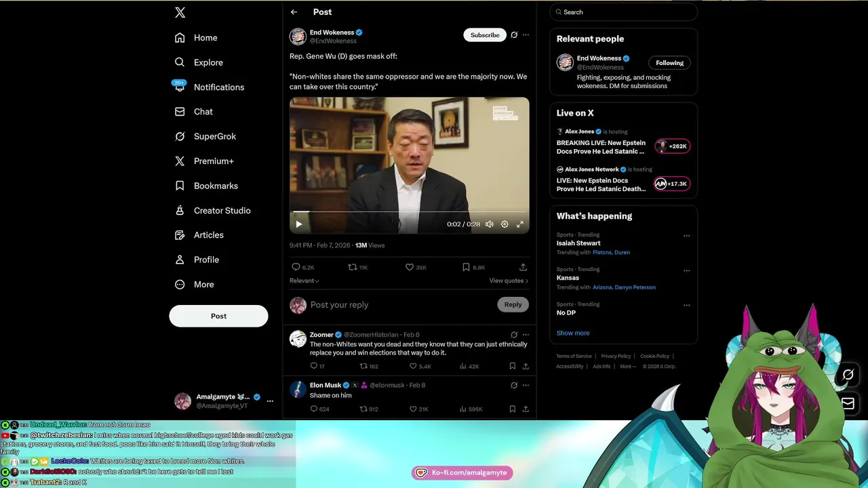Open options for Isaiah Stewart trend
Screen dimensions: 868x488
click(686, 236)
